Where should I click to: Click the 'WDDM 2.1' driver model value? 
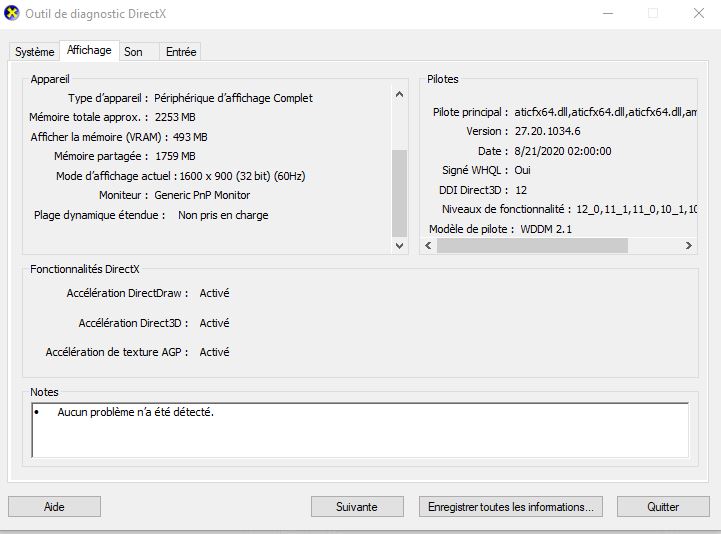(x=546, y=229)
